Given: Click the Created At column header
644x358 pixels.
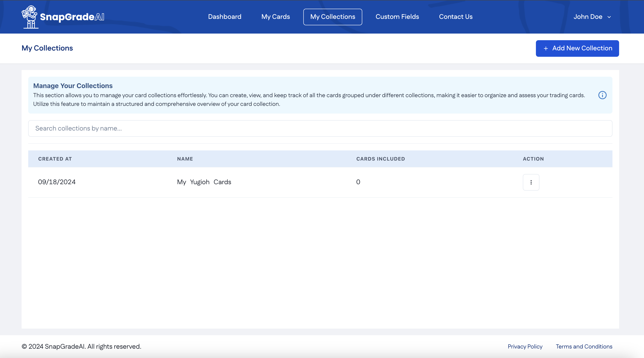Looking at the screenshot, I should (55, 159).
